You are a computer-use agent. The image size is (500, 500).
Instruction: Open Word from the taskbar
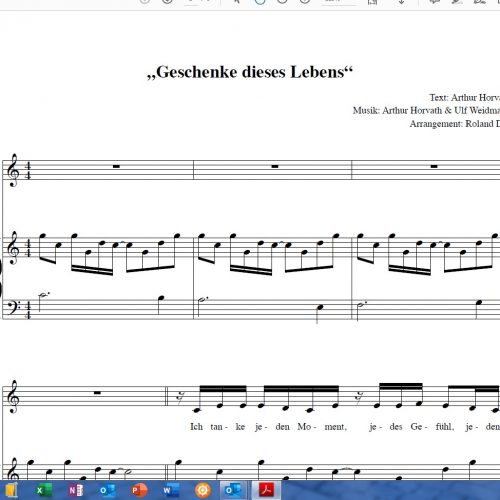(170, 490)
